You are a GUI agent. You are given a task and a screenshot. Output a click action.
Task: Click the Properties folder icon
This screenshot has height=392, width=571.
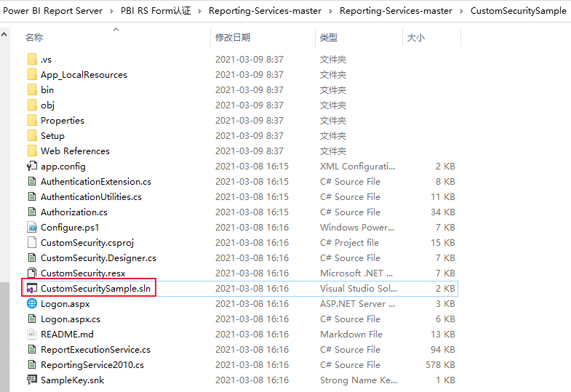32,120
